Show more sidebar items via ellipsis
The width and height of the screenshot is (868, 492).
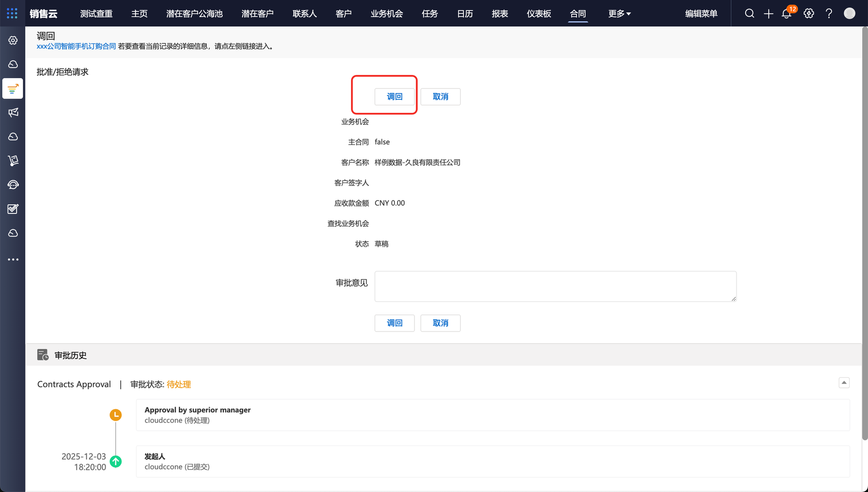pos(13,259)
